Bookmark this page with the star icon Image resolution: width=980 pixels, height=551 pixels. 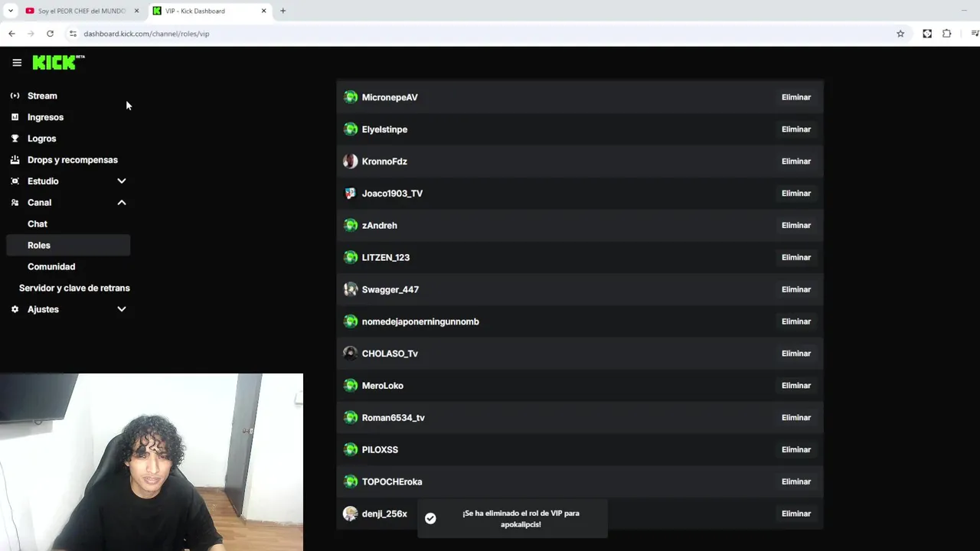click(x=900, y=34)
